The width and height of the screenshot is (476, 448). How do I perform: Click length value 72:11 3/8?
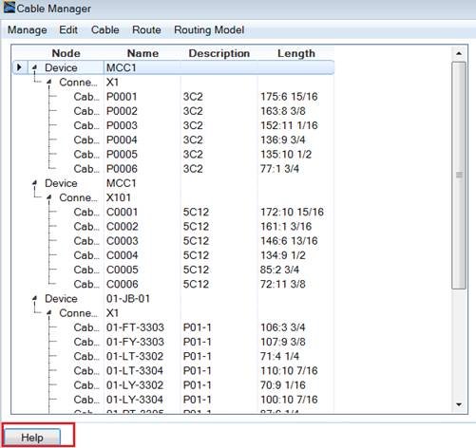click(283, 284)
